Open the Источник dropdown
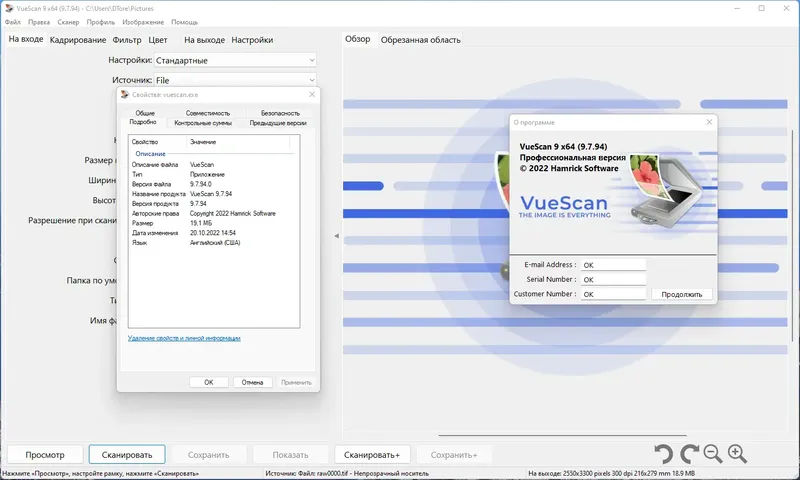The height and width of the screenshot is (480, 800). coord(235,80)
